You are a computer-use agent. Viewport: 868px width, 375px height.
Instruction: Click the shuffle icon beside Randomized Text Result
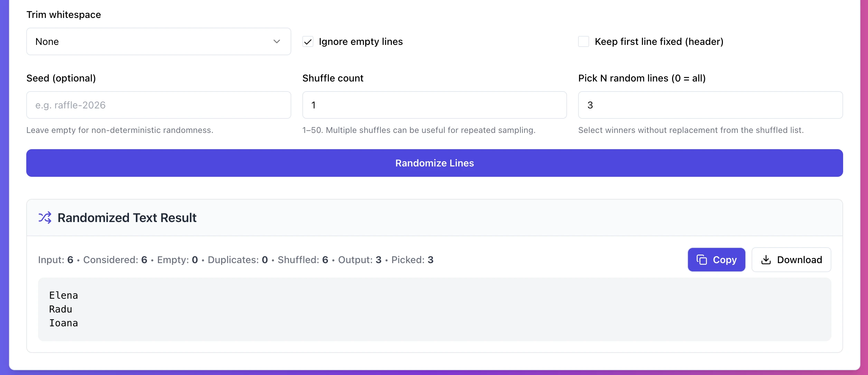coord(45,218)
